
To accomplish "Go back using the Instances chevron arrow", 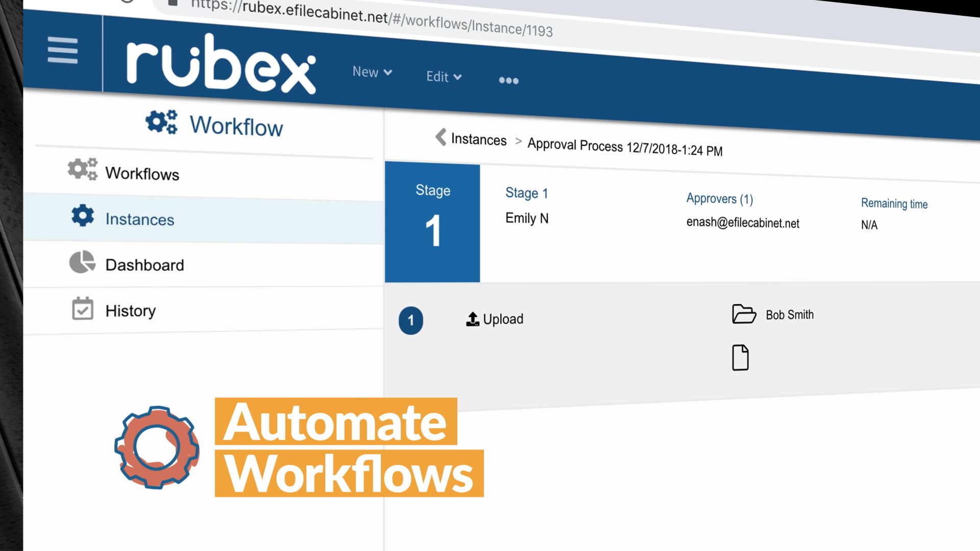I will pyautogui.click(x=440, y=137).
